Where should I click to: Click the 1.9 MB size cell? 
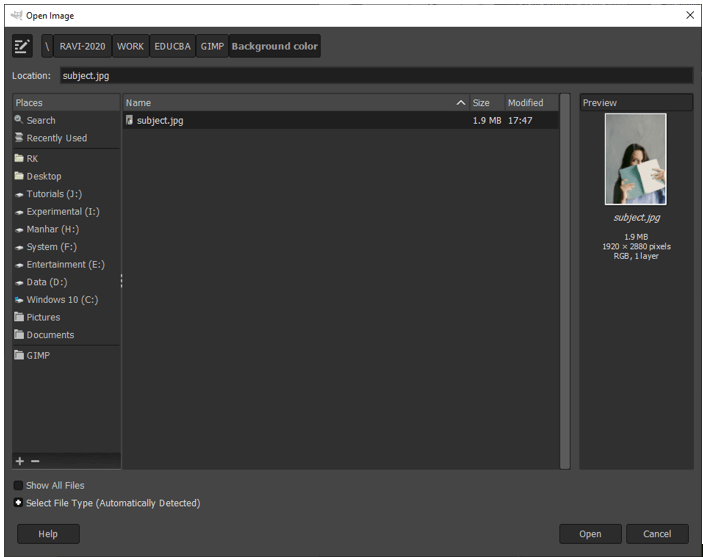487,120
